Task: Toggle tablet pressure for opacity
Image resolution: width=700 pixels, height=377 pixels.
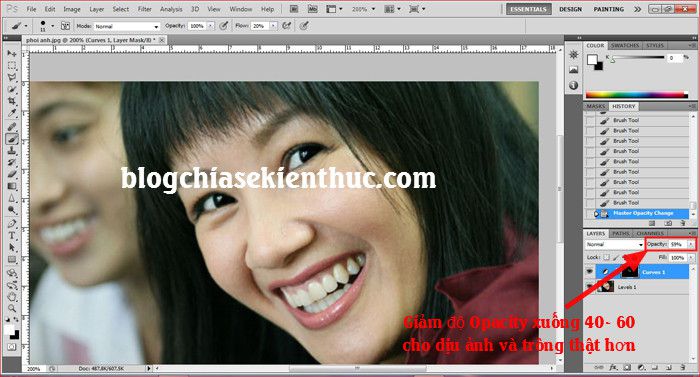Action: tap(224, 26)
